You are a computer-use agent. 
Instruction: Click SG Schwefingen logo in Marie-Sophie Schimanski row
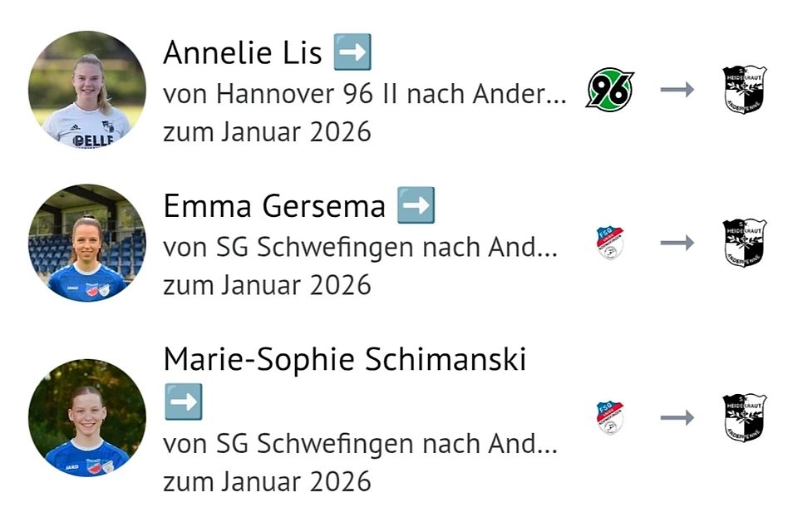click(610, 417)
